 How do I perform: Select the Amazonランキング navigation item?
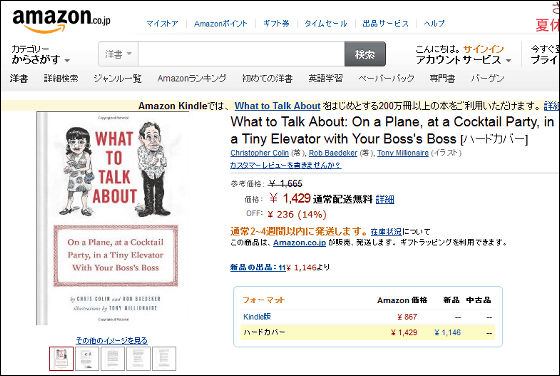click(x=192, y=78)
